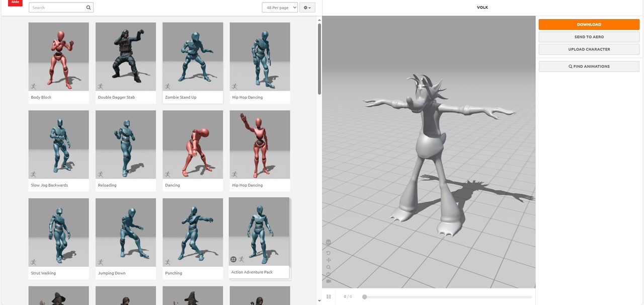
Task: Click the Send to Aero button
Action: (589, 37)
